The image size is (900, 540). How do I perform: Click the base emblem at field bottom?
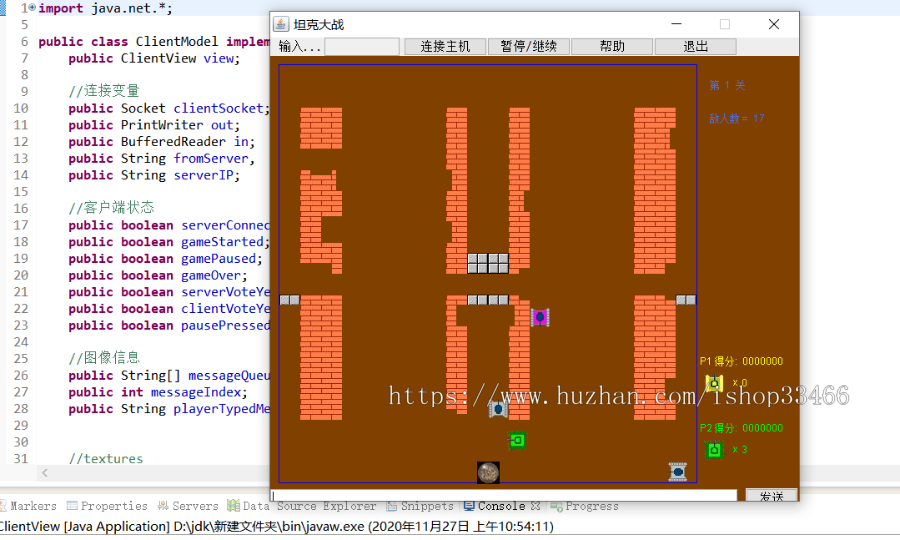pyautogui.click(x=488, y=472)
